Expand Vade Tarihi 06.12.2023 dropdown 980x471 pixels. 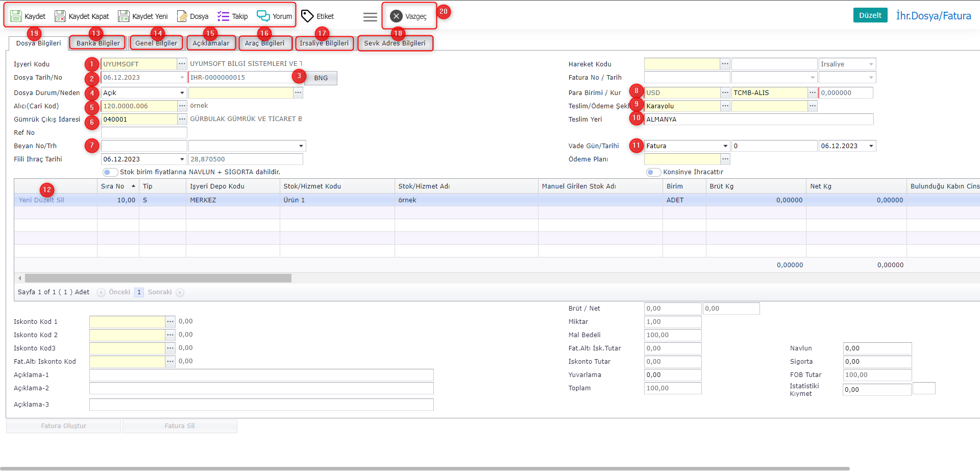(x=871, y=146)
